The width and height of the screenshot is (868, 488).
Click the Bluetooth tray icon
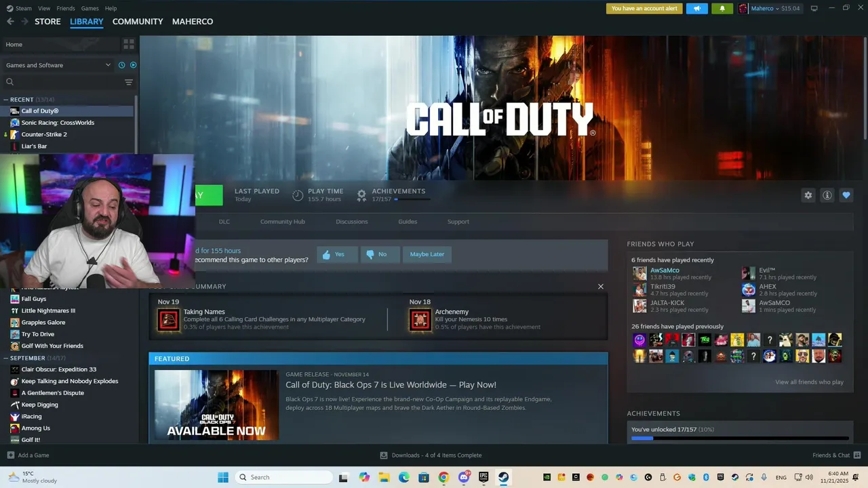click(x=706, y=477)
